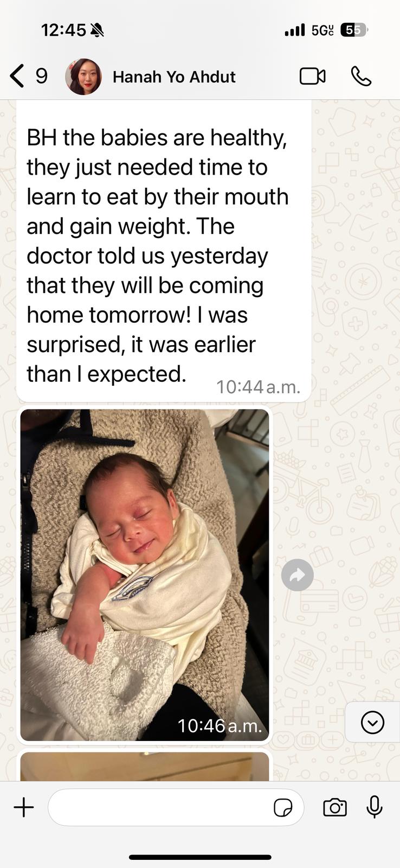Open contact info via Hanah Yo Ahdut name

coord(174,77)
